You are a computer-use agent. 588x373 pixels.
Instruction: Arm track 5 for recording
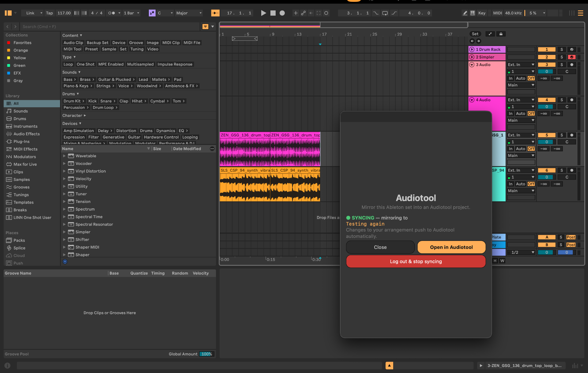571,135
